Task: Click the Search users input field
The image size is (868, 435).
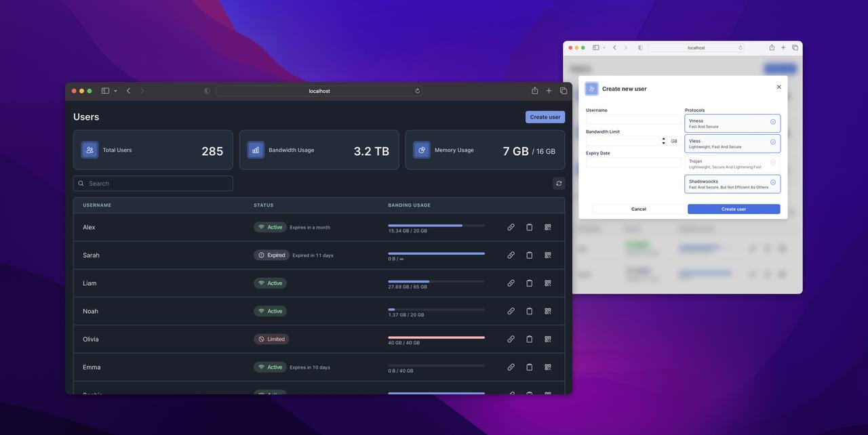Action: click(153, 184)
